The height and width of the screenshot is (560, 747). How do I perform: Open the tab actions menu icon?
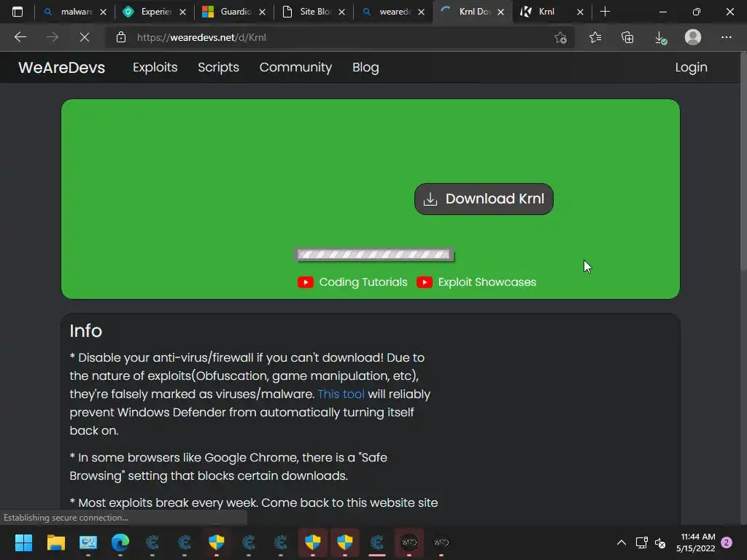18,12
